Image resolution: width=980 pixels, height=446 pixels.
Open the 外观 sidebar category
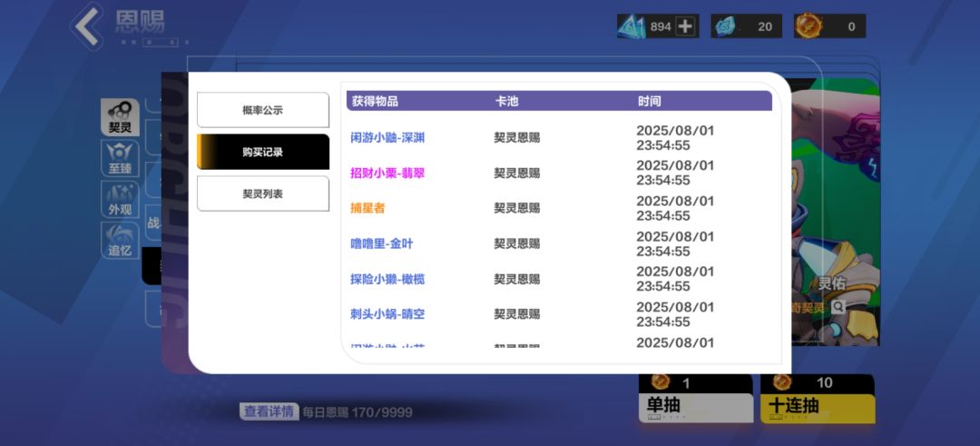pos(120,199)
